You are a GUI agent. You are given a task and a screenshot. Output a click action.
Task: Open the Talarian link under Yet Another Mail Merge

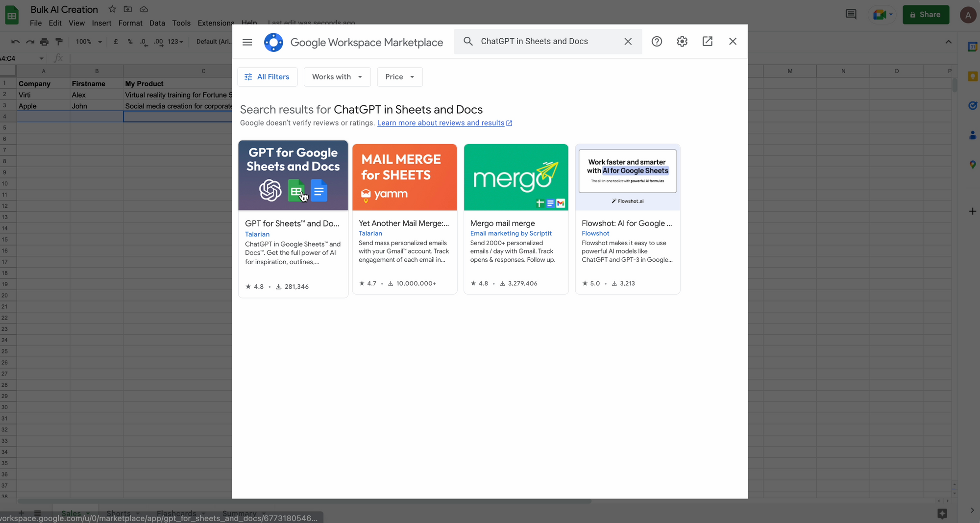pos(370,233)
